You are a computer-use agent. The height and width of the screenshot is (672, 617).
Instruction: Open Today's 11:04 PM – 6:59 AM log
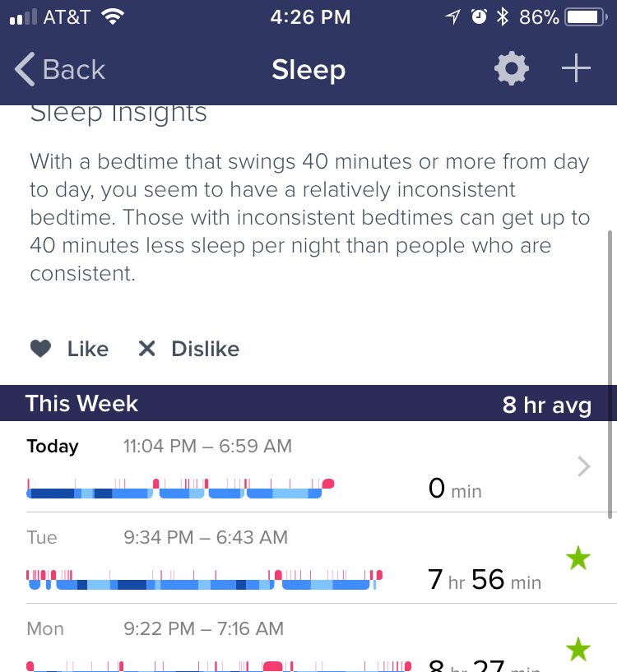(207, 447)
